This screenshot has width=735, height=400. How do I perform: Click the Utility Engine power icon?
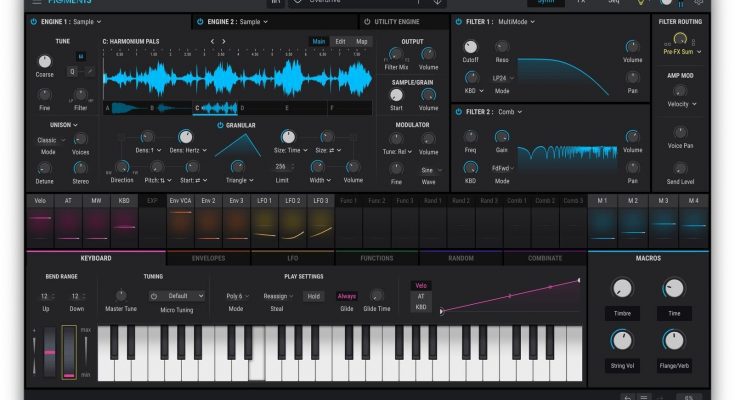pos(366,21)
